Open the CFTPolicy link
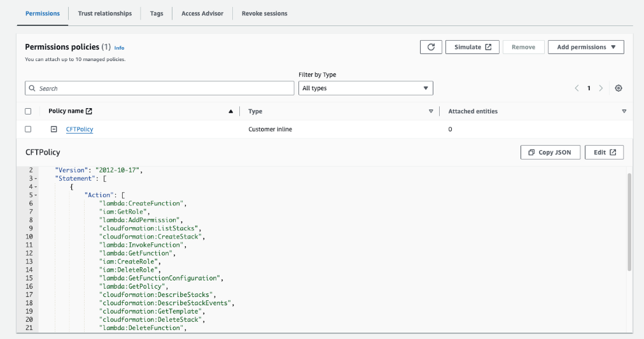 [80, 130]
